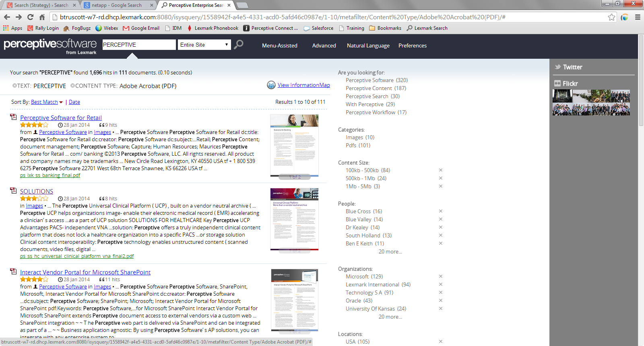644x346 pixels.
Task: Go to browser home page icon
Action: click(x=42, y=17)
